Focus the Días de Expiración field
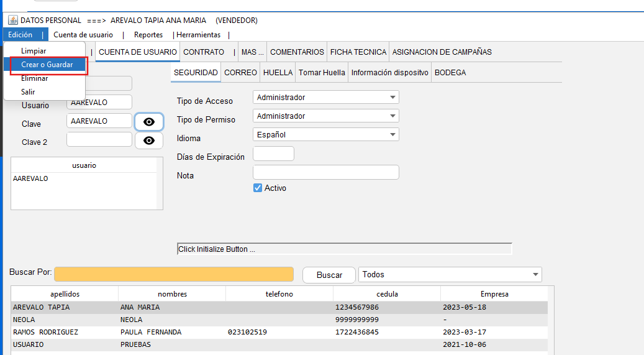Screen dimensions: 644x355 [273, 154]
